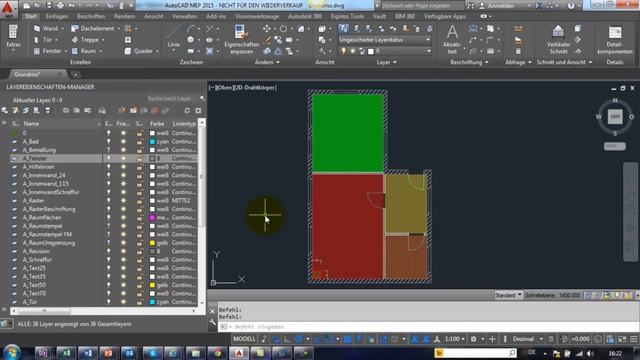This screenshot has height=360, width=640.
Task: Switch to the Rendern ribbon tab
Action: pos(124,16)
